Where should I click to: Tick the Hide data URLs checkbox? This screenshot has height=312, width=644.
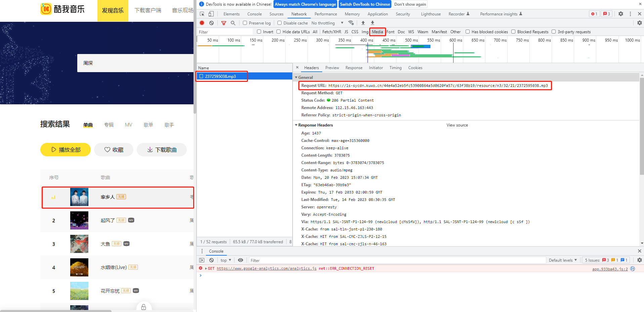[x=278, y=32]
